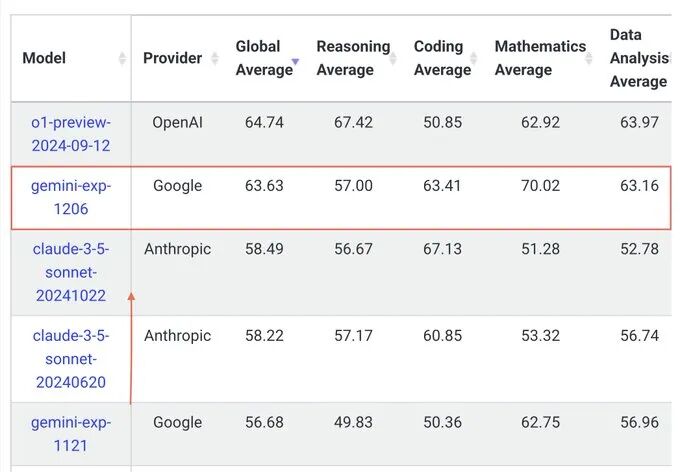Image resolution: width=680 pixels, height=472 pixels.
Task: Sort by Coding Average arrows icon
Action: tap(474, 58)
